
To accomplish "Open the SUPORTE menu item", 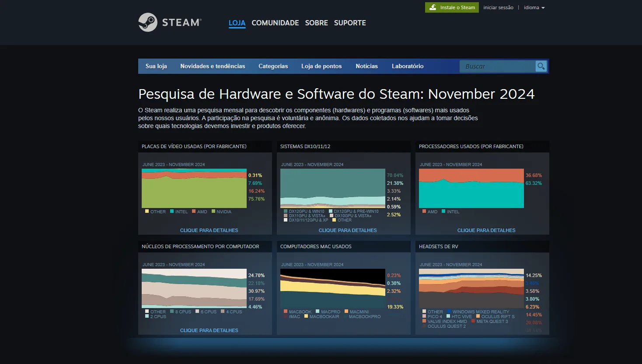I will 349,23.
